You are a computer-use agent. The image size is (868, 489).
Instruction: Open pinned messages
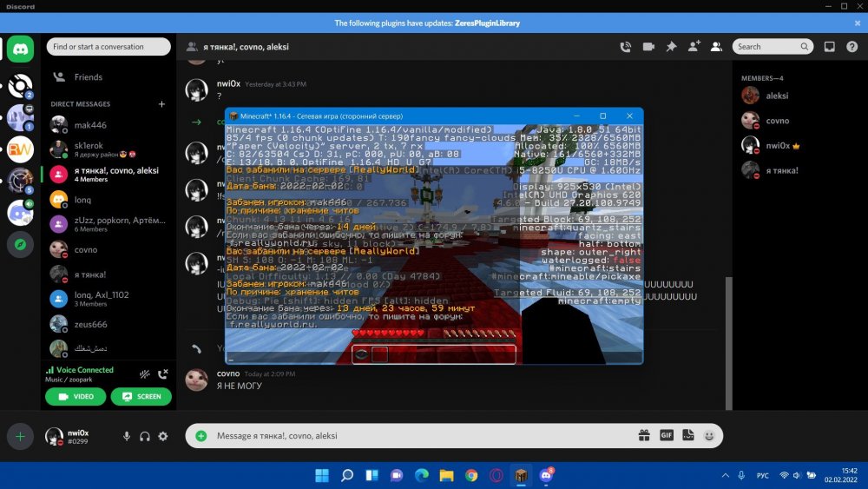(671, 47)
